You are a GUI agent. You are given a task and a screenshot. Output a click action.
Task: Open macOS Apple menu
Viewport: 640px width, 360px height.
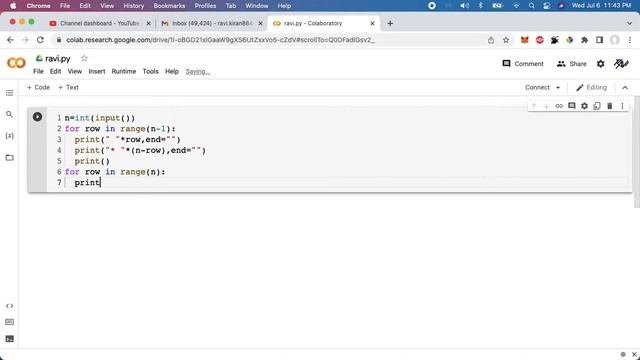click(x=13, y=6)
